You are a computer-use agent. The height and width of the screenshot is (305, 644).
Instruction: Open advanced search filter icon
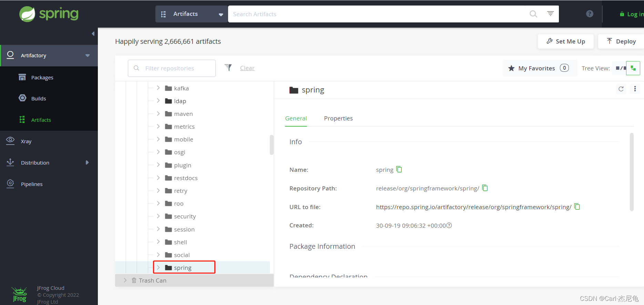pos(551,13)
